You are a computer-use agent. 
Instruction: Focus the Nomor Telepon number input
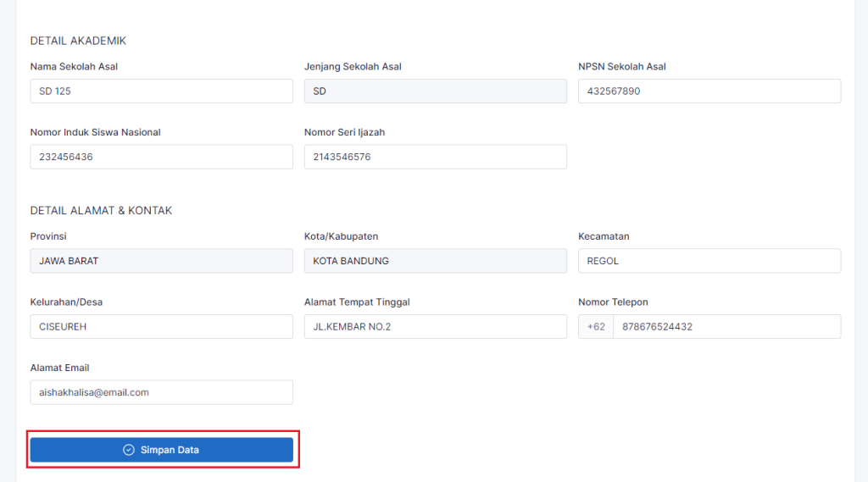[x=726, y=326]
